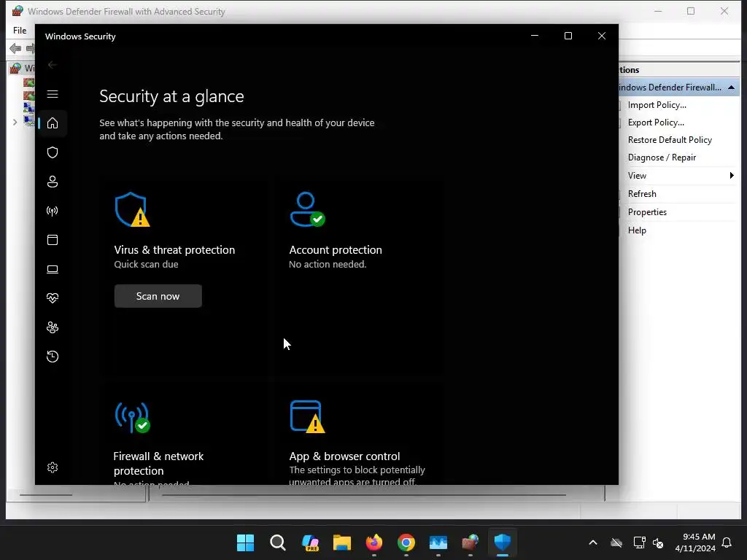The height and width of the screenshot is (560, 747).
Task: Open App & browser control heading link
Action: [344, 456]
